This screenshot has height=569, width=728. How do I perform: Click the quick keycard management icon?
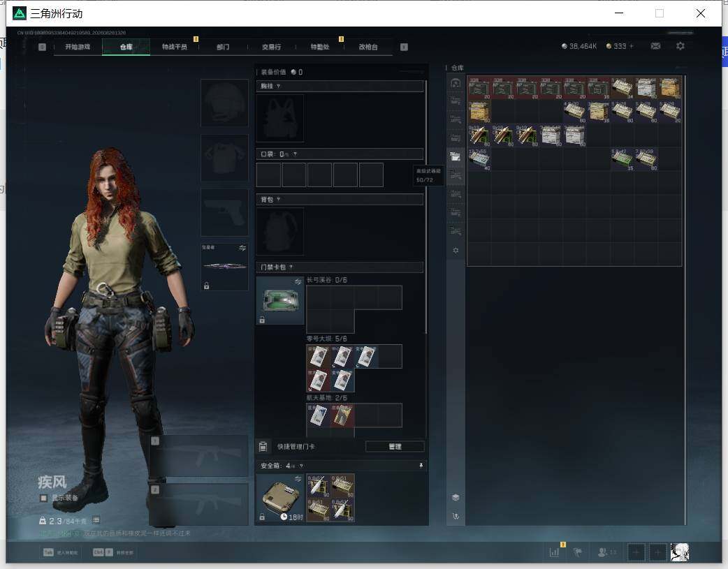263,447
